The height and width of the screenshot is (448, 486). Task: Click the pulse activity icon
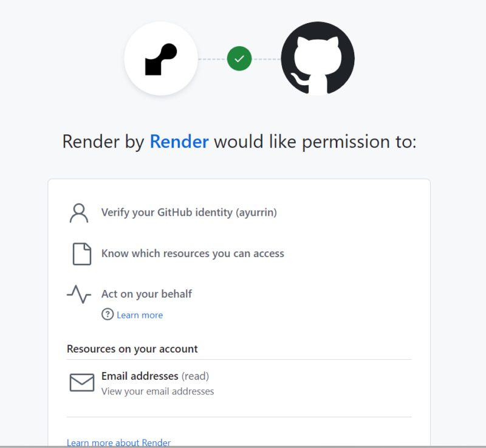pos(79,294)
